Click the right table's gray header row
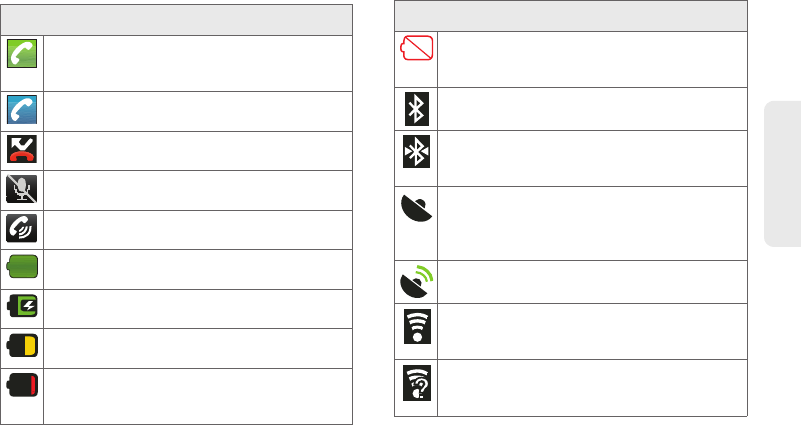The width and height of the screenshot is (801, 425). pos(571,42)
